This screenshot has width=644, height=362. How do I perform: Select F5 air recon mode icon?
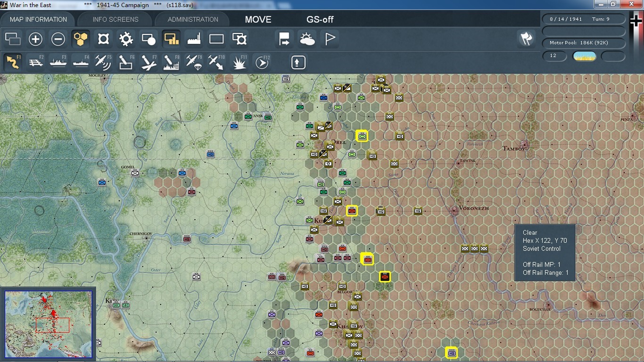(x=103, y=62)
